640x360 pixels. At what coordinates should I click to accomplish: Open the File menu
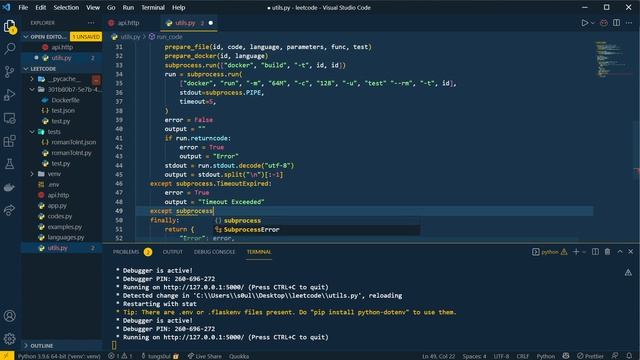23,7
